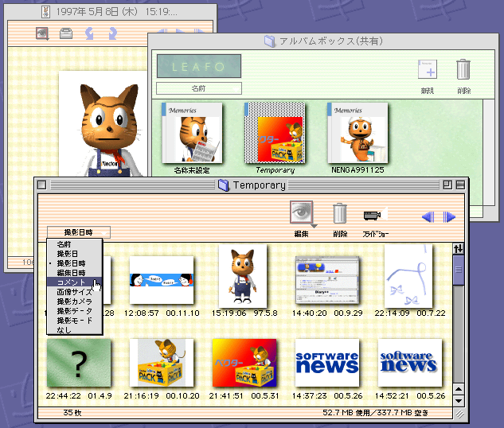Click the resize grip of Temporary window

tap(460, 414)
